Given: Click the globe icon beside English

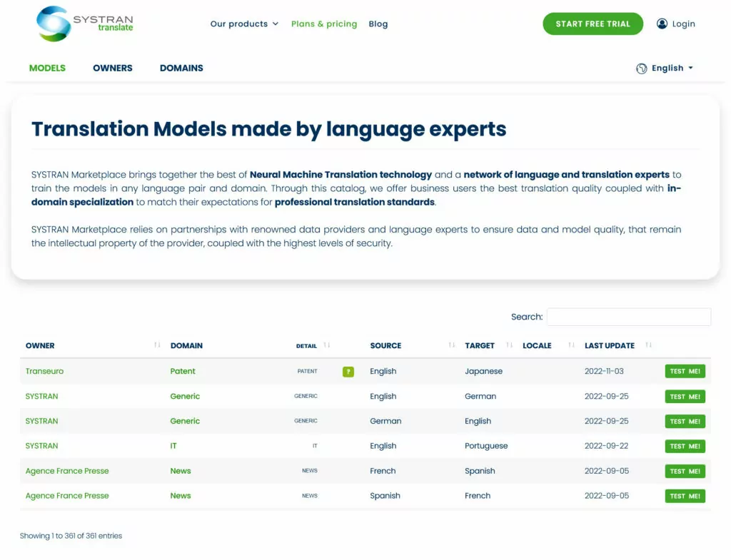Looking at the screenshot, I should click(x=642, y=68).
